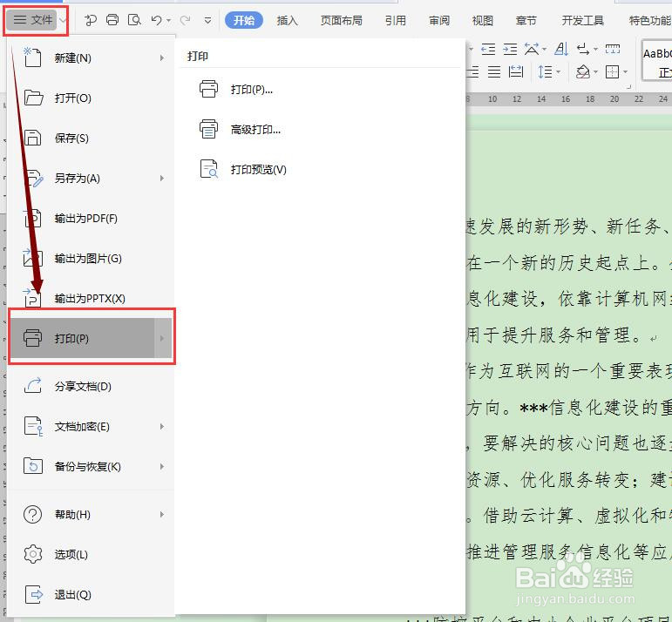Click the Chinese layout icon
The width and height of the screenshot is (672, 622).
pyautogui.click(x=533, y=50)
